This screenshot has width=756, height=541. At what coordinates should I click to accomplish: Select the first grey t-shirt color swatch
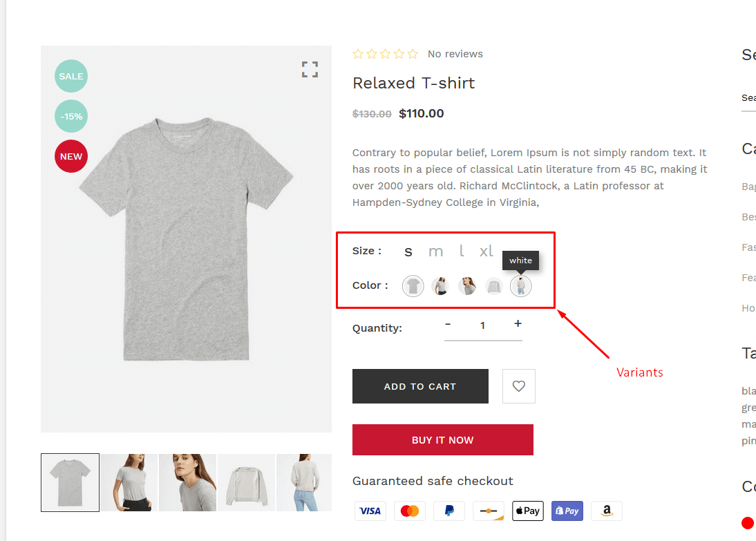click(413, 286)
